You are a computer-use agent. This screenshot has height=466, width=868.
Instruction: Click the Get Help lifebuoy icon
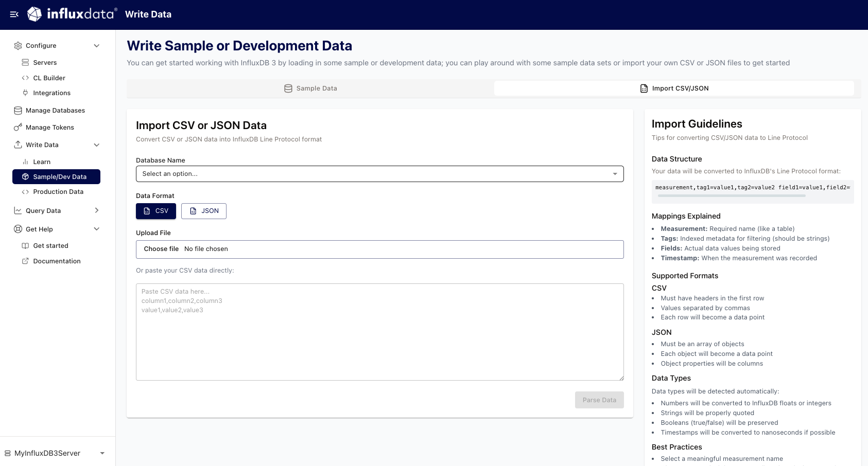[18, 229]
